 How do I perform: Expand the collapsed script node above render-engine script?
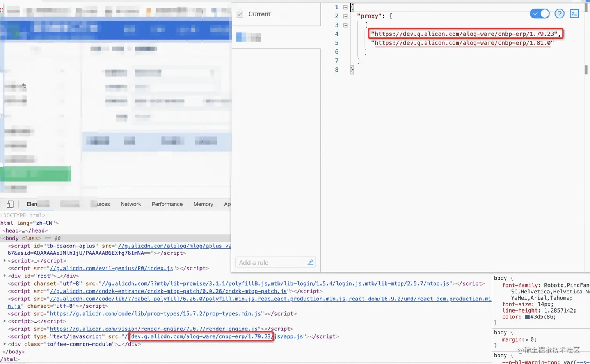5,321
